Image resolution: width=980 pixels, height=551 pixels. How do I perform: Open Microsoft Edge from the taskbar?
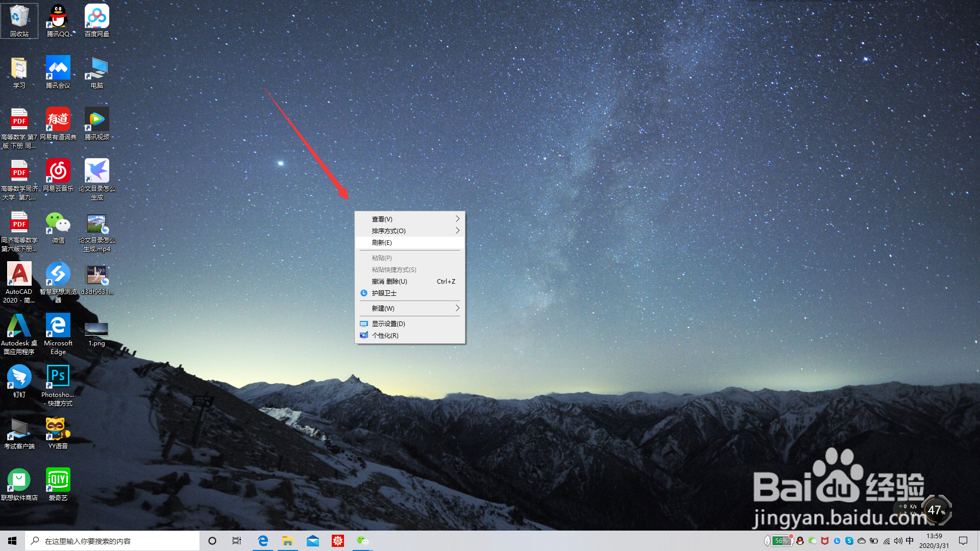pos(263,541)
